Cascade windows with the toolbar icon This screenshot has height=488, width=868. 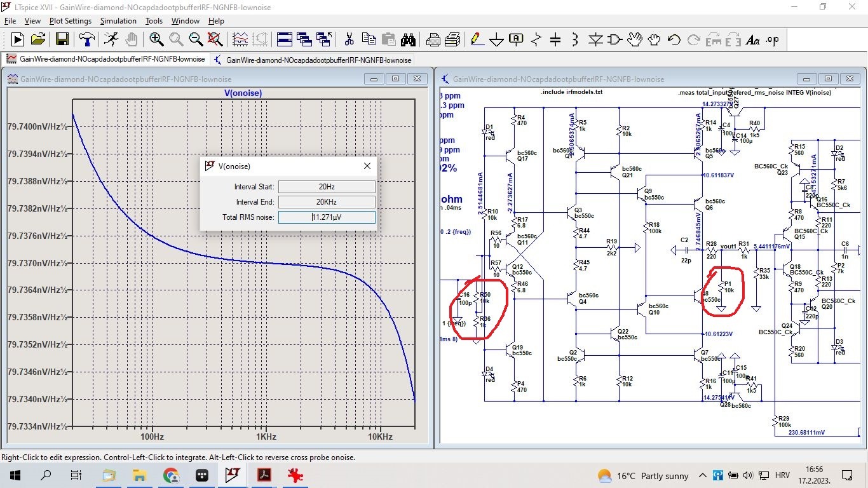pyautogui.click(x=304, y=40)
